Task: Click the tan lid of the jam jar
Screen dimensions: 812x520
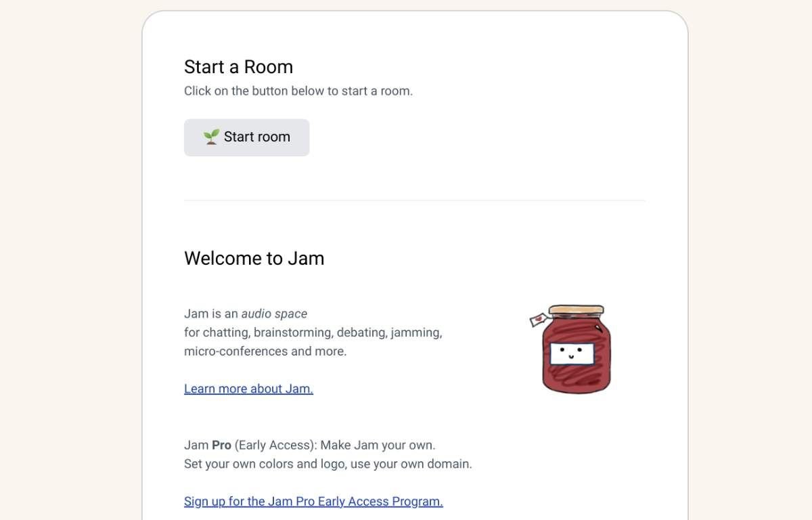Action: pos(576,310)
